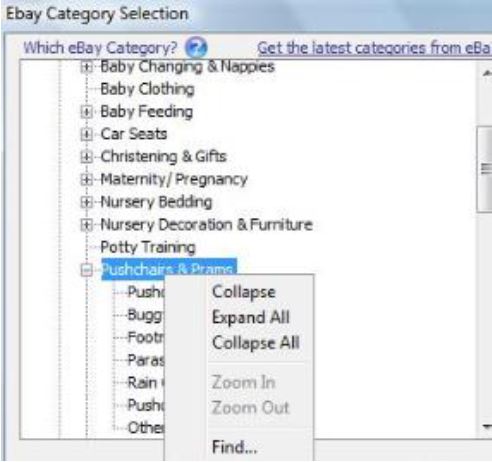Click the scrollbar down arrow
The image size is (492, 462).
coord(486,426)
